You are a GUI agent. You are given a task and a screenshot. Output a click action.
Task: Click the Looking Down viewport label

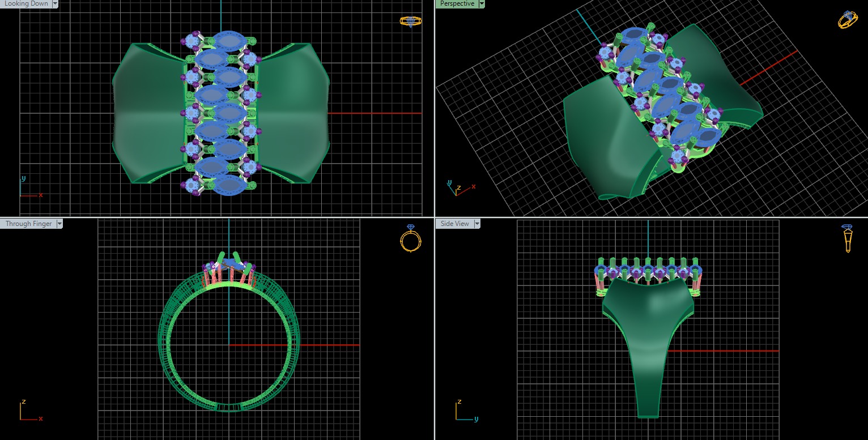25,3
